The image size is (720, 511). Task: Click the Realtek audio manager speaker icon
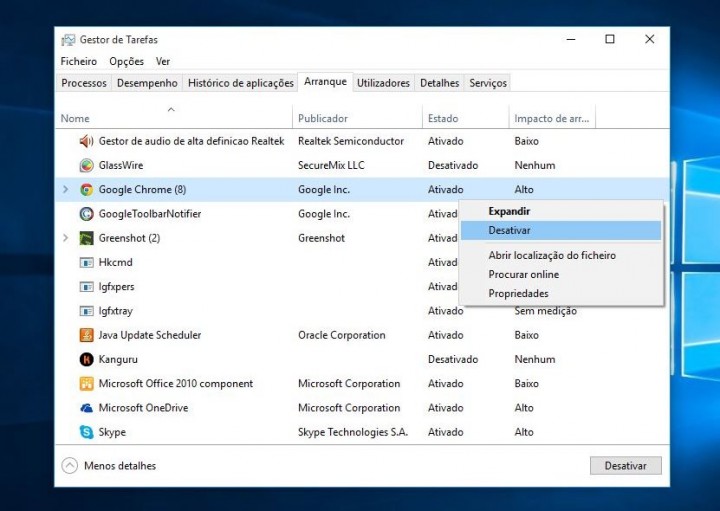point(86,141)
